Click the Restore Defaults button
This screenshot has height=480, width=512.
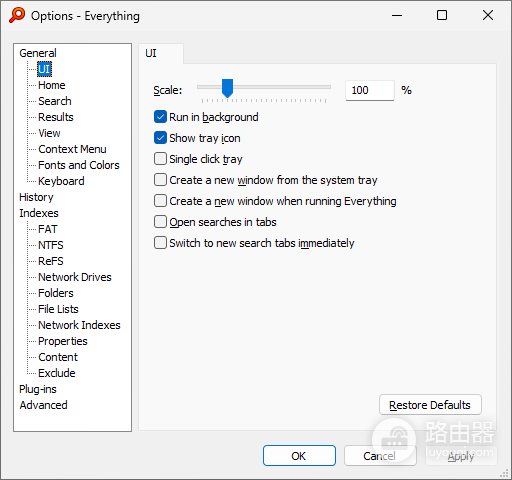430,405
